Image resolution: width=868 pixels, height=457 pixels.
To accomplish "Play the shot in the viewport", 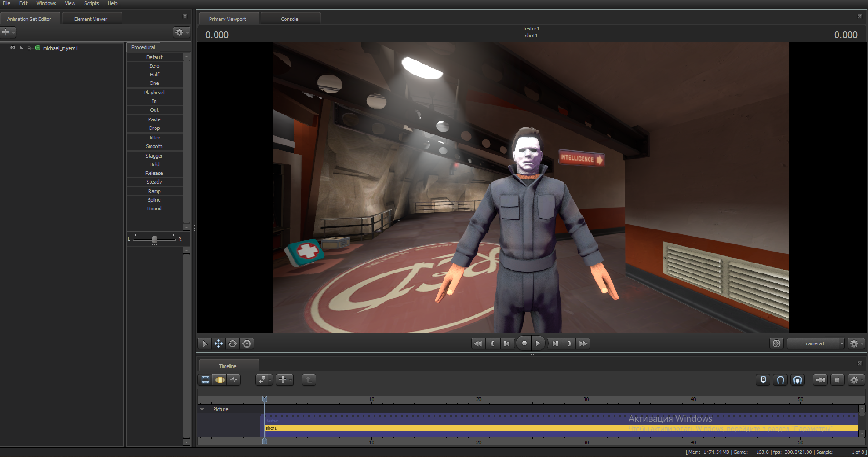I will [x=538, y=343].
